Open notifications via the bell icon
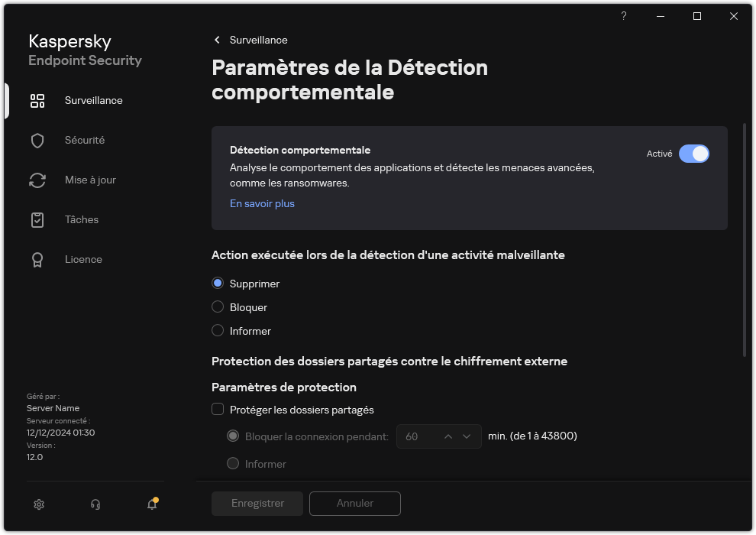756x535 pixels. (152, 504)
